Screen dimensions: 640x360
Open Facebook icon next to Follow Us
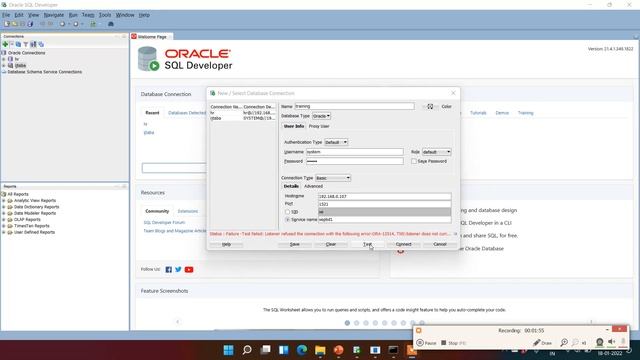point(169,269)
